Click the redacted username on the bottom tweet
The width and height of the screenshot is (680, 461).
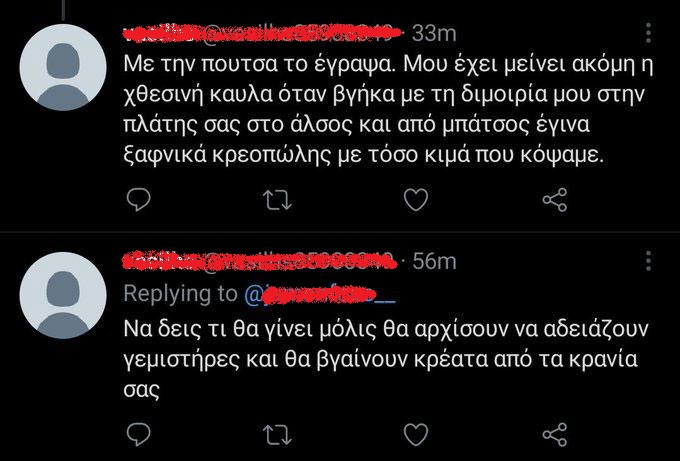tap(262, 264)
